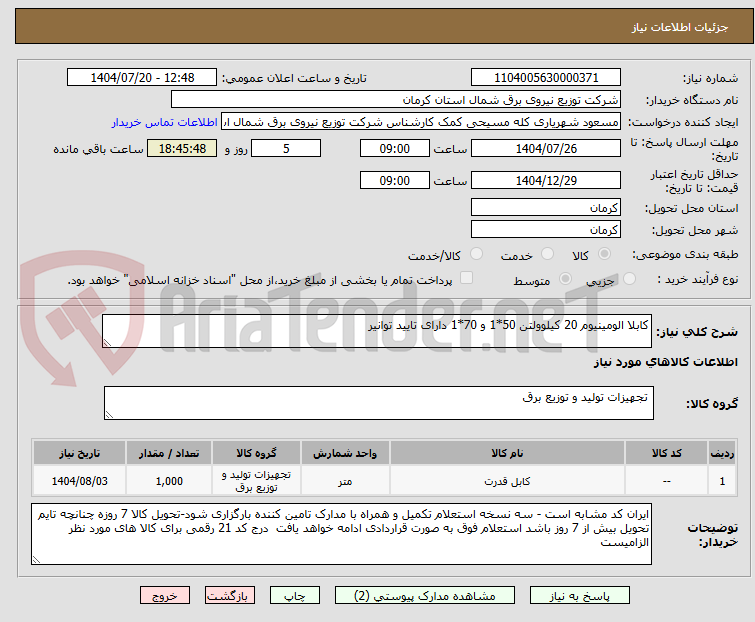Viewport: 755px width, 622px height.
Task: Click the validity time field beside 1404/12/29
Action: click(395, 180)
